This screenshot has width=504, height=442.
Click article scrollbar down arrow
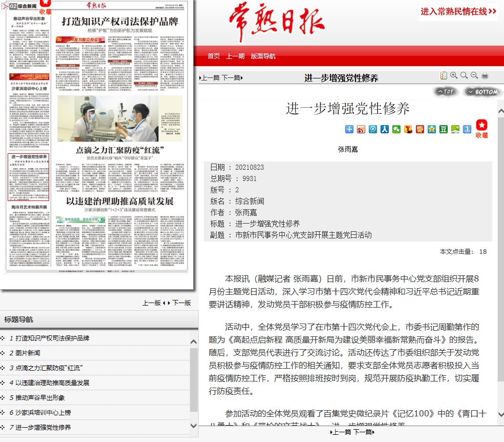pyautogui.click(x=501, y=415)
